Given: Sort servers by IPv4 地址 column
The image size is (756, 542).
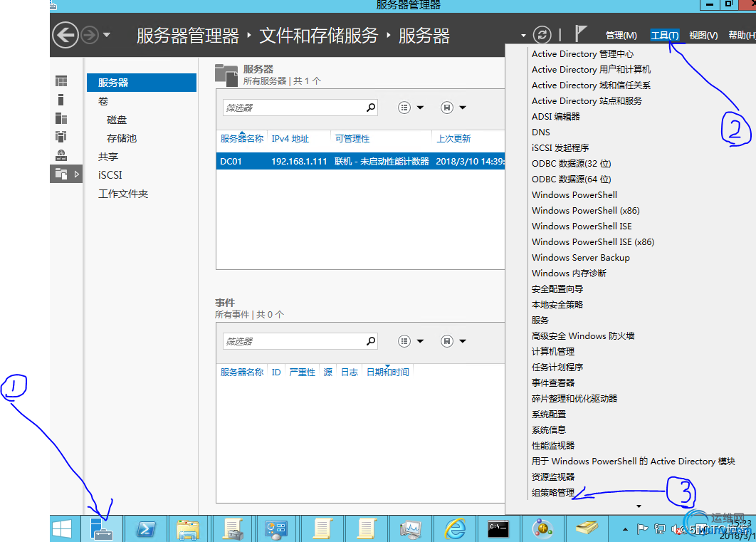Looking at the screenshot, I should point(290,139).
